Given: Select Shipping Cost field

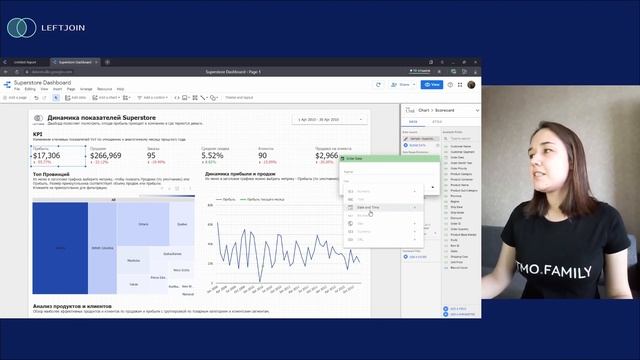Looking at the screenshot, I should [x=460, y=257].
